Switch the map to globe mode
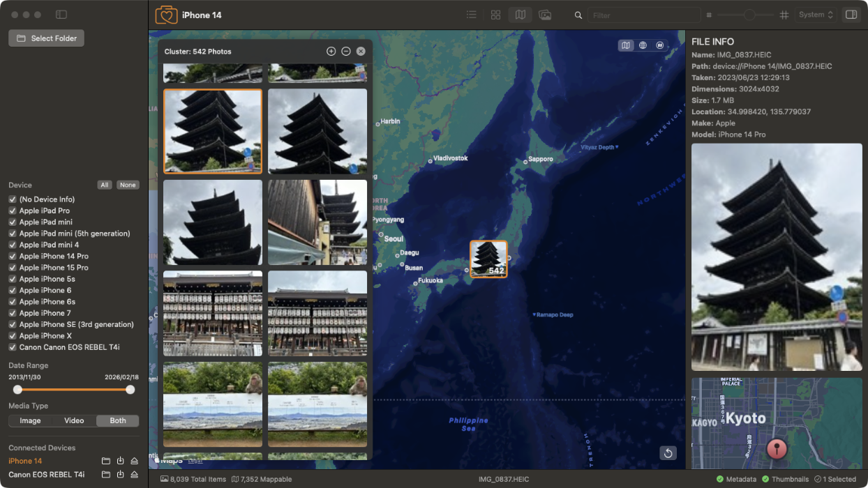This screenshot has width=868, height=488. [x=643, y=45]
